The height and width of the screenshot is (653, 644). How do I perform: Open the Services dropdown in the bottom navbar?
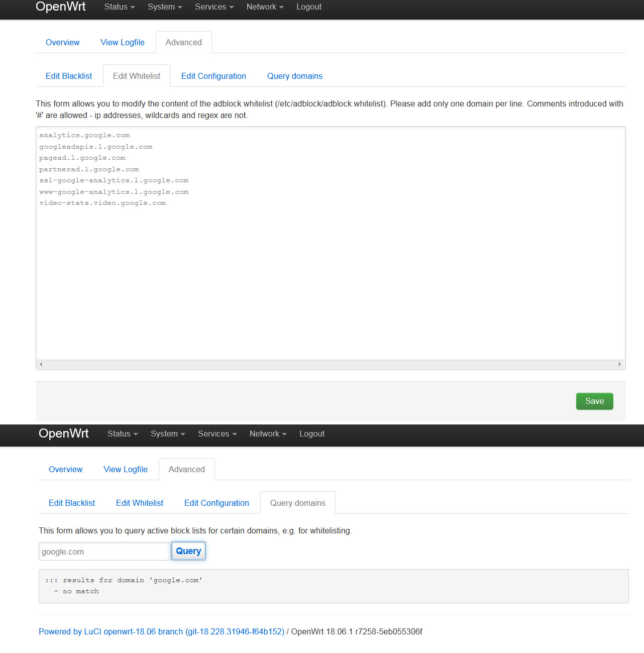pos(218,434)
